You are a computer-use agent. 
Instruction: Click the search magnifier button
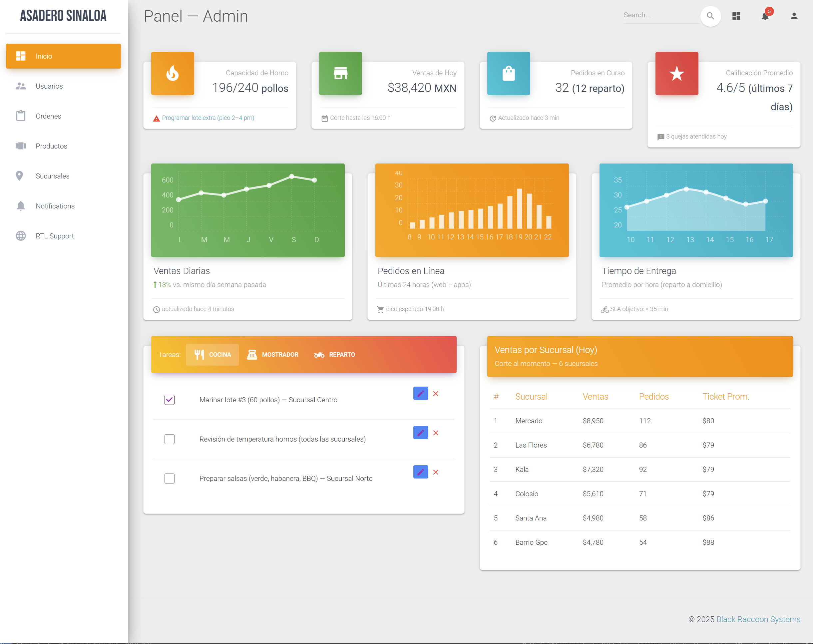click(710, 16)
